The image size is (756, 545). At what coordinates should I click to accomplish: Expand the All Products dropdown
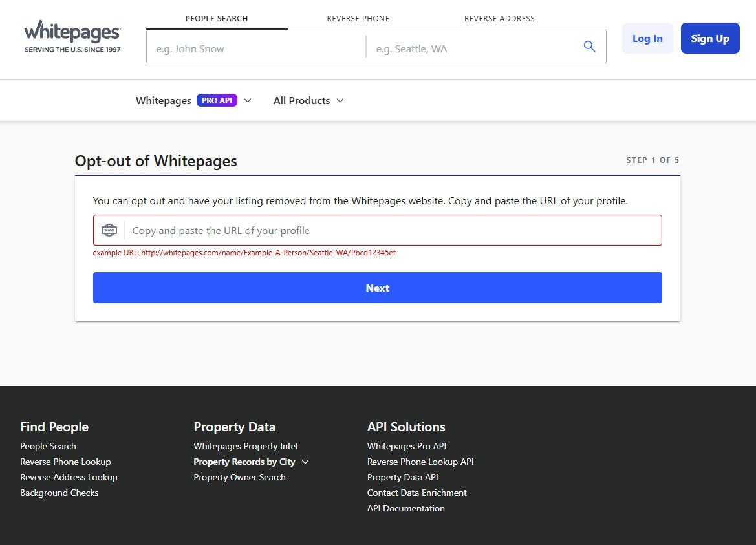click(x=308, y=100)
